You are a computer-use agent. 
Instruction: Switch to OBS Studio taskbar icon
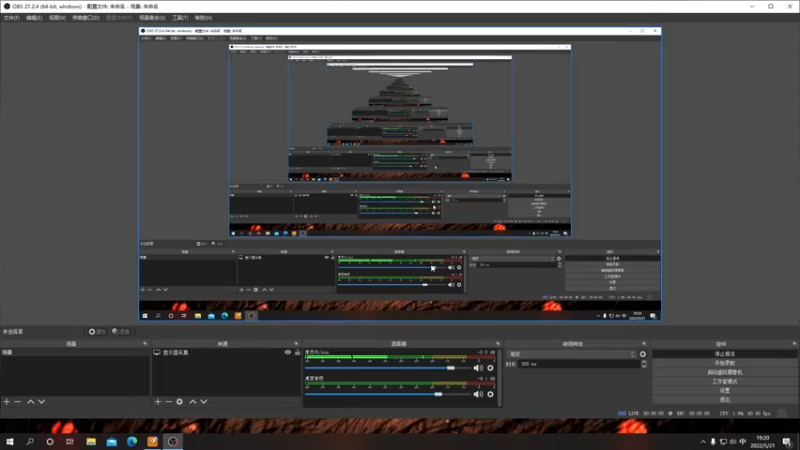pyautogui.click(x=173, y=441)
